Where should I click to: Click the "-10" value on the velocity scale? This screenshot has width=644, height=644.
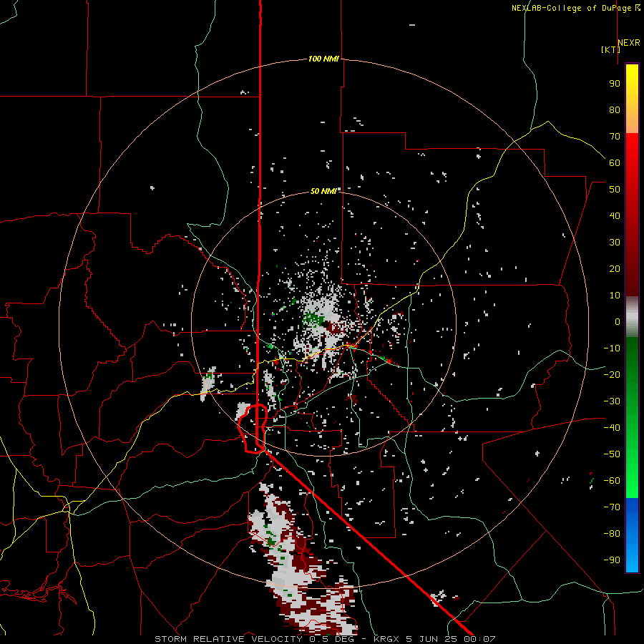coord(612,348)
